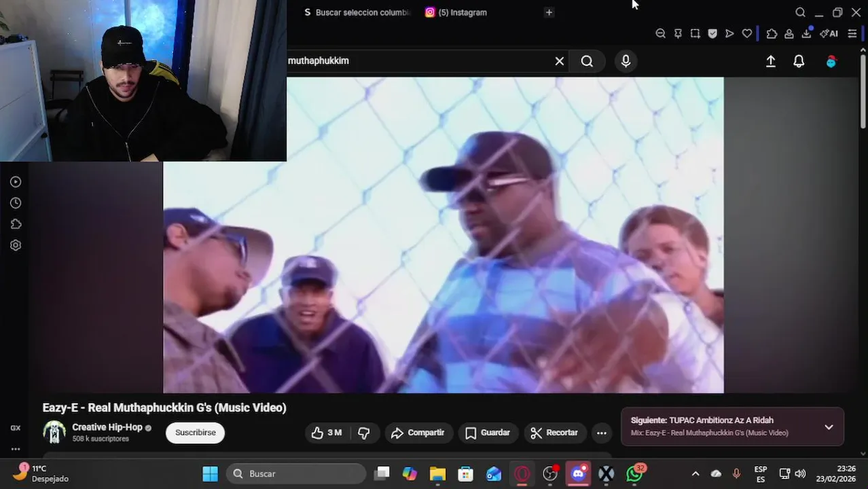The width and height of the screenshot is (868, 489).
Task: Switch to the (5) Instagram tab
Action: pos(456,12)
